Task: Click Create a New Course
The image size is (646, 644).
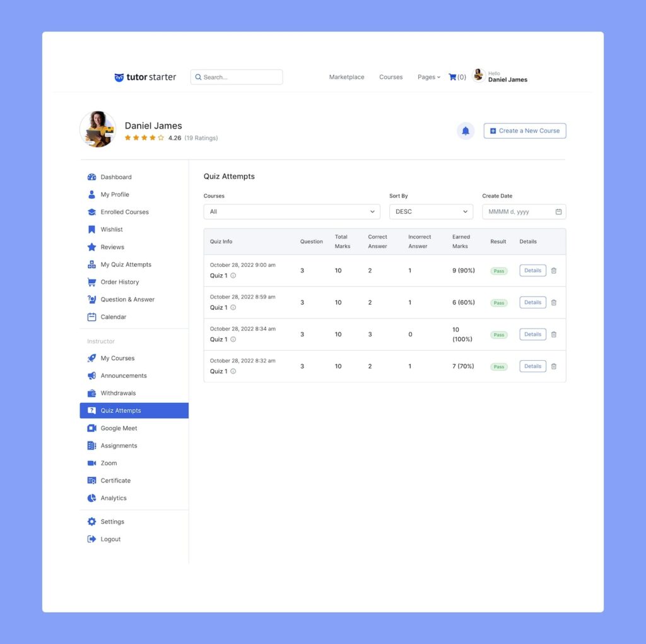Action: coord(524,131)
